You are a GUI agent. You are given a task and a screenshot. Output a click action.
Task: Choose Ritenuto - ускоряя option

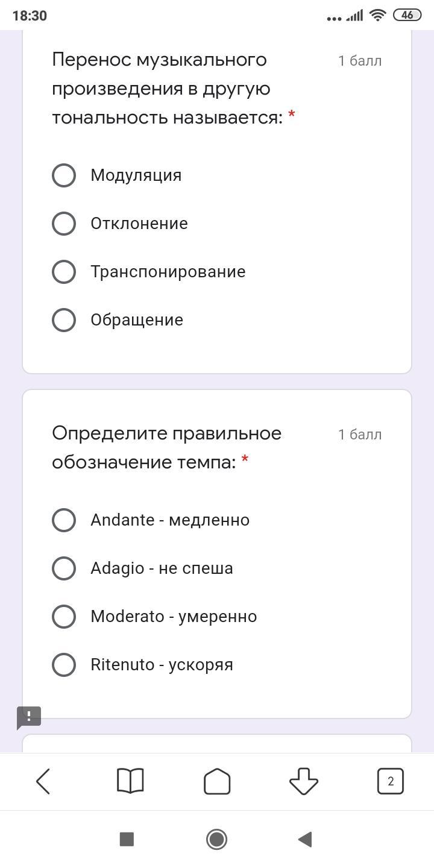[64, 665]
